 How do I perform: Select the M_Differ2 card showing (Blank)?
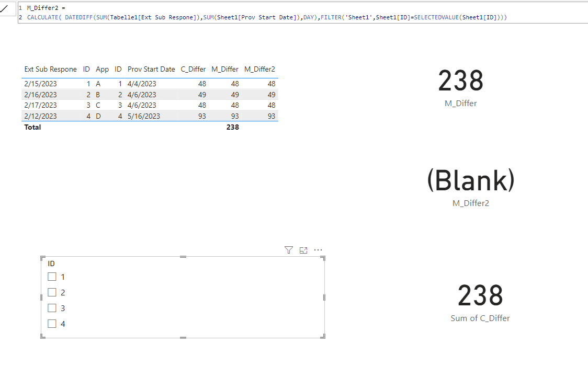(471, 187)
